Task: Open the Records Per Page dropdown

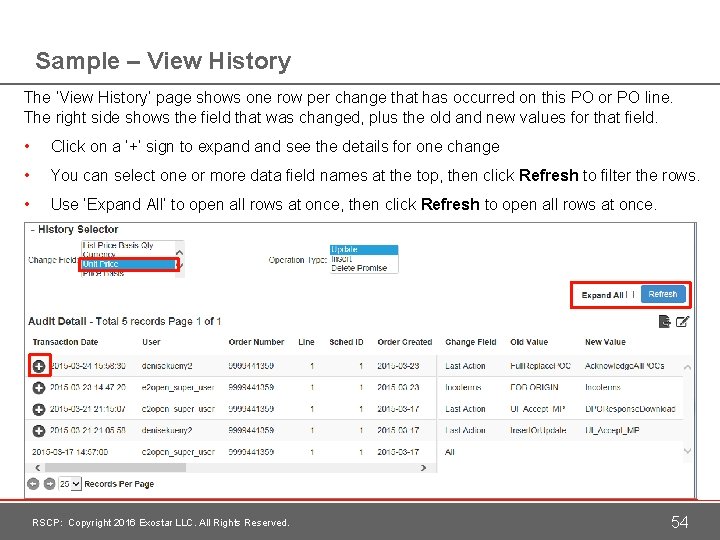Action: coord(70,484)
